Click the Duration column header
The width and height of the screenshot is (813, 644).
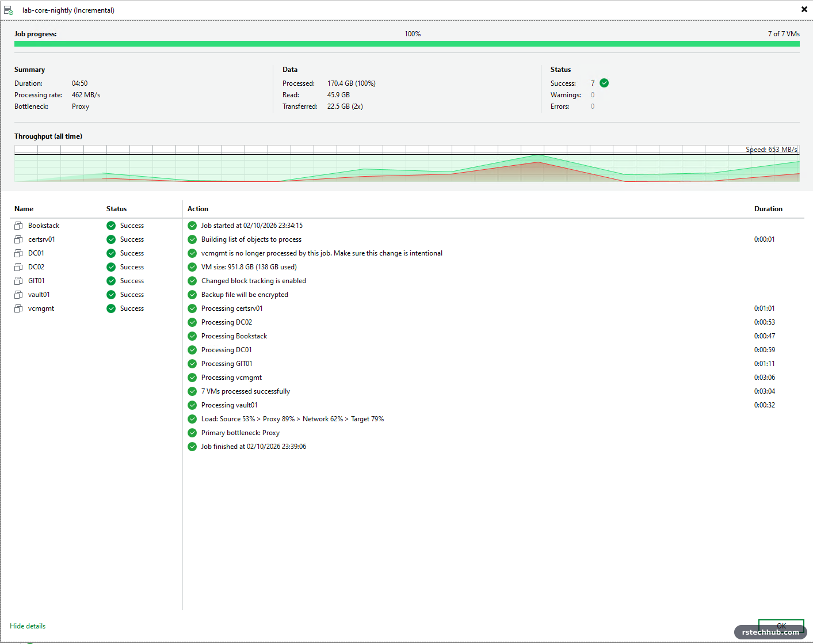point(768,209)
